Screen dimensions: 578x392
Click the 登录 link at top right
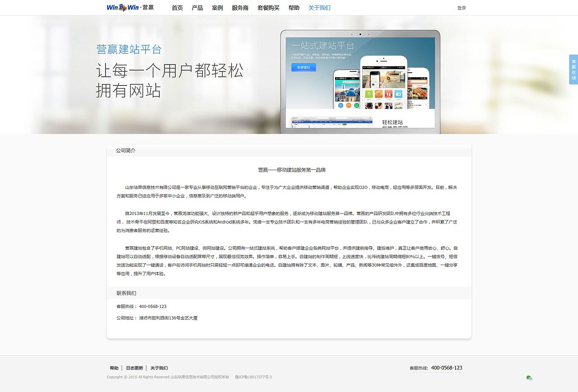click(x=461, y=7)
